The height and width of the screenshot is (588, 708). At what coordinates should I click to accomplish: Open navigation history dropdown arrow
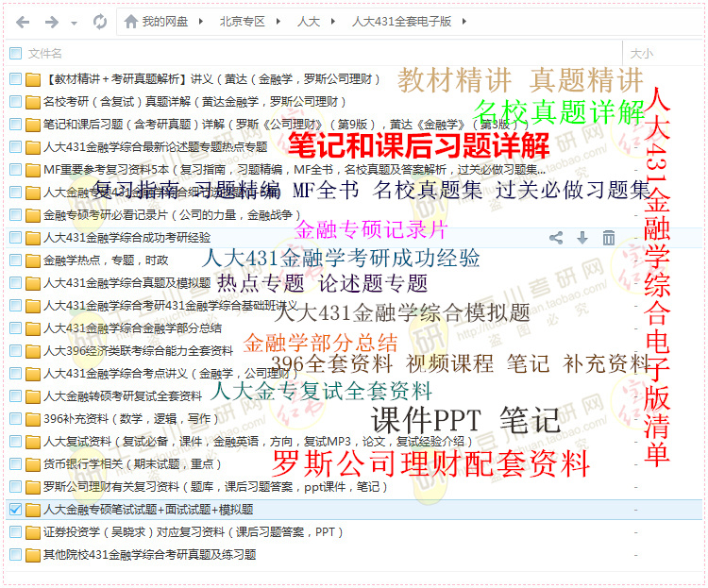(x=73, y=21)
